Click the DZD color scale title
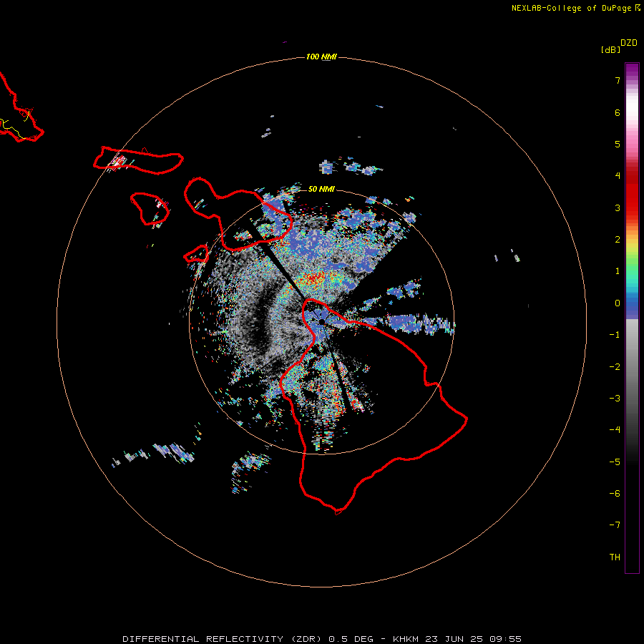The image size is (644, 644). coord(629,43)
